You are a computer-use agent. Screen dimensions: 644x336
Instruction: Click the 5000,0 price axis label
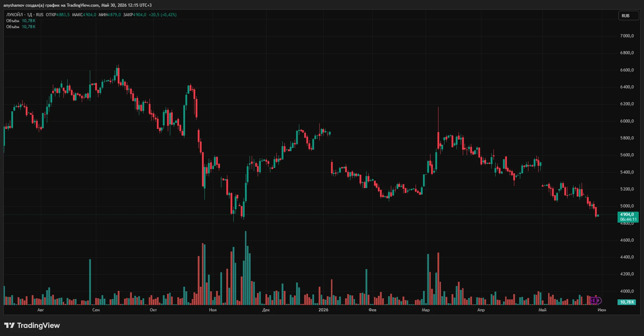627,206
